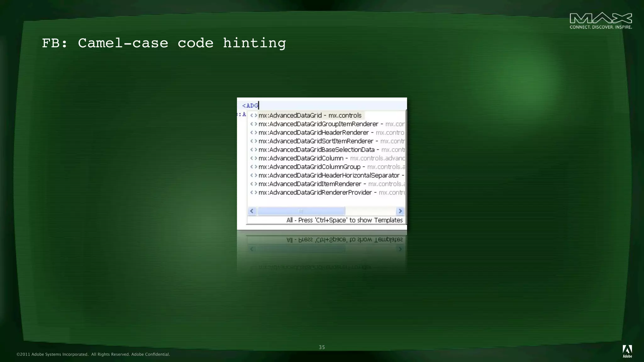The image size is (644, 362).
Task: Click tag icon beside AdvancedDataGridSortItemRenderer
Action: coord(253,141)
